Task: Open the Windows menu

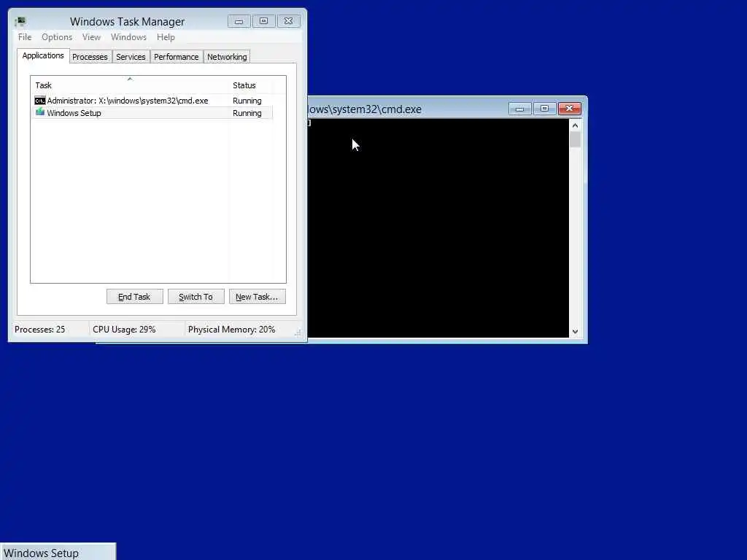Action: point(128,37)
